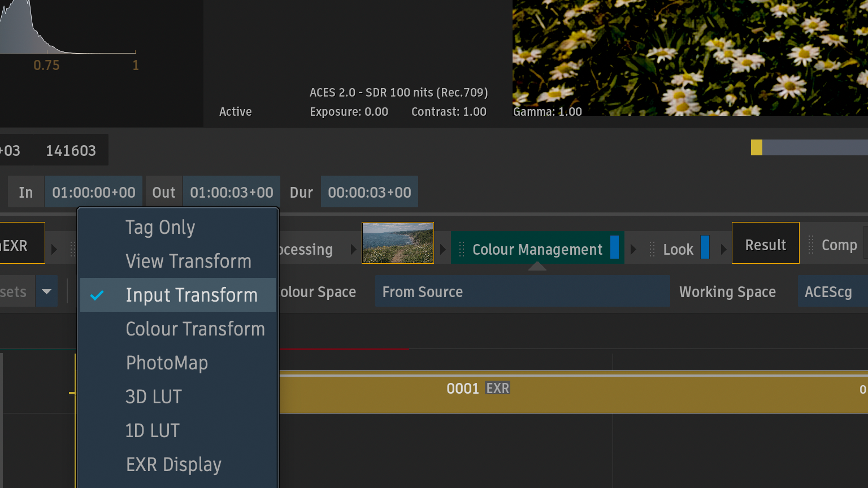Screen dimensions: 868x488
Task: Choose 3D LUT from the menu
Action: click(154, 396)
